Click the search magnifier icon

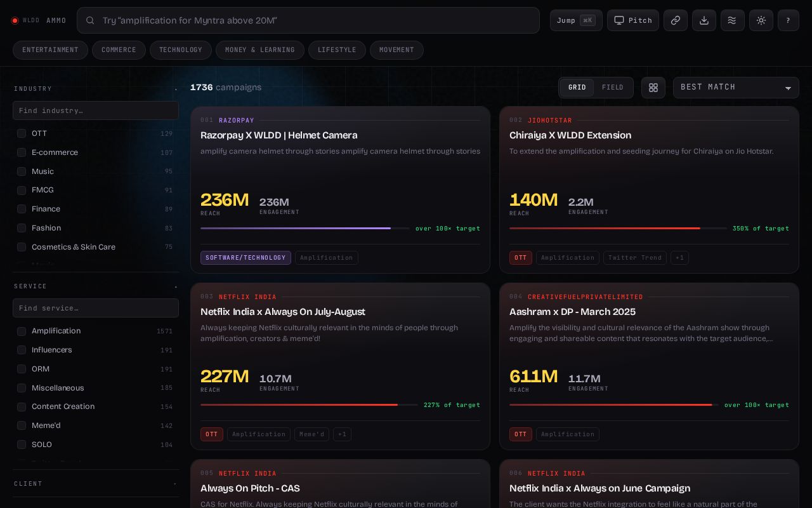point(90,20)
